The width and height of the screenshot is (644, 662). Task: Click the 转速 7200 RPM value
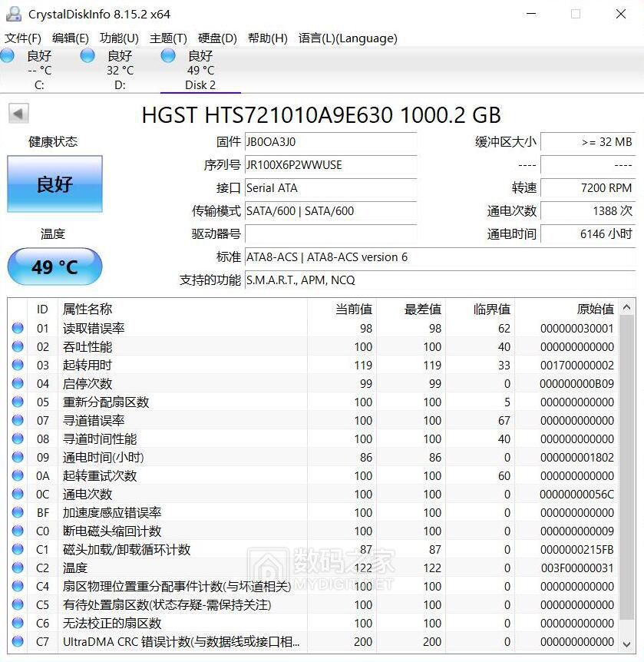588,188
